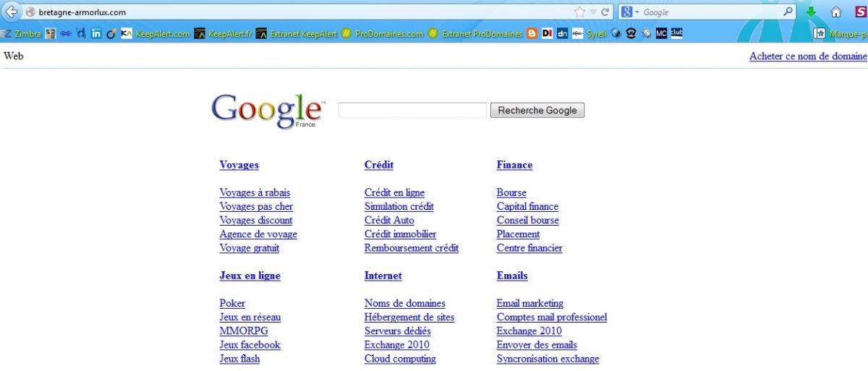
Task: Open the Extranet KeepAlert bookmark
Action: (x=297, y=33)
